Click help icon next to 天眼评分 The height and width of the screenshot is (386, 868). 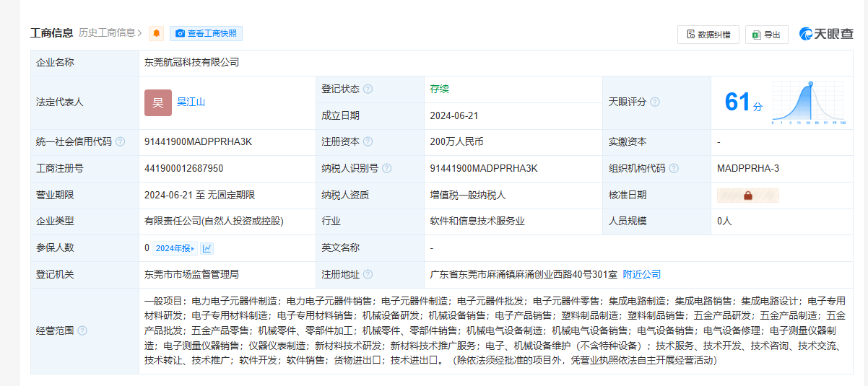pos(654,102)
